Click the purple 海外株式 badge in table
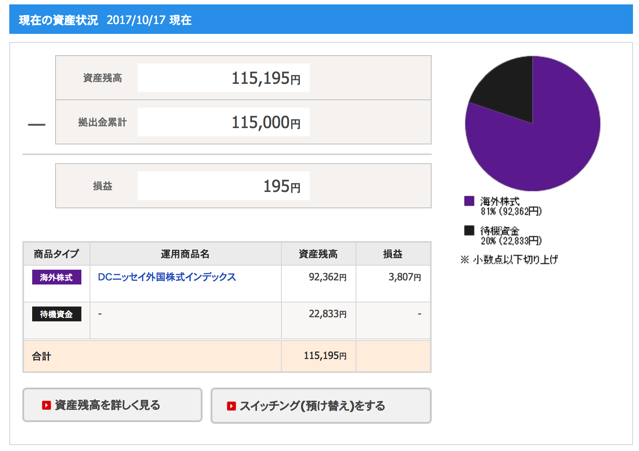Viewport: 639px width, 451px height. coord(57,277)
